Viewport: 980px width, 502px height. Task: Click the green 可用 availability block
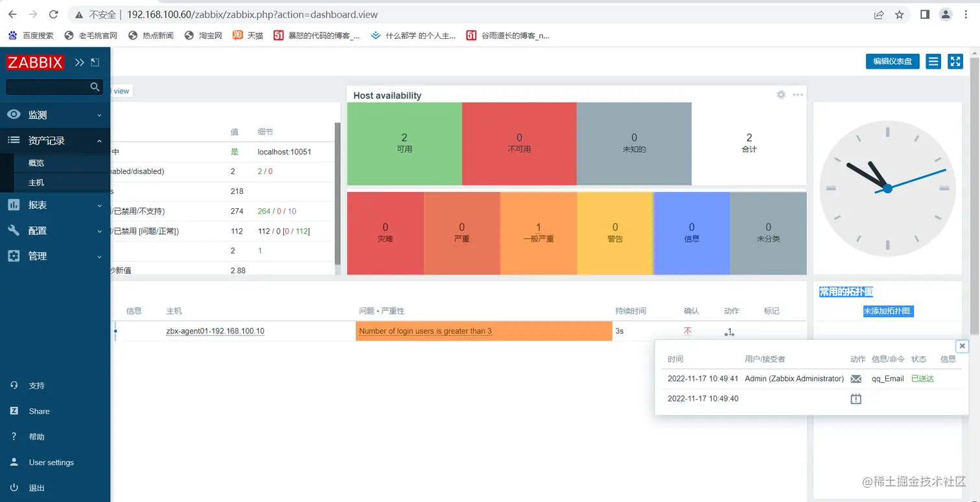(404, 143)
